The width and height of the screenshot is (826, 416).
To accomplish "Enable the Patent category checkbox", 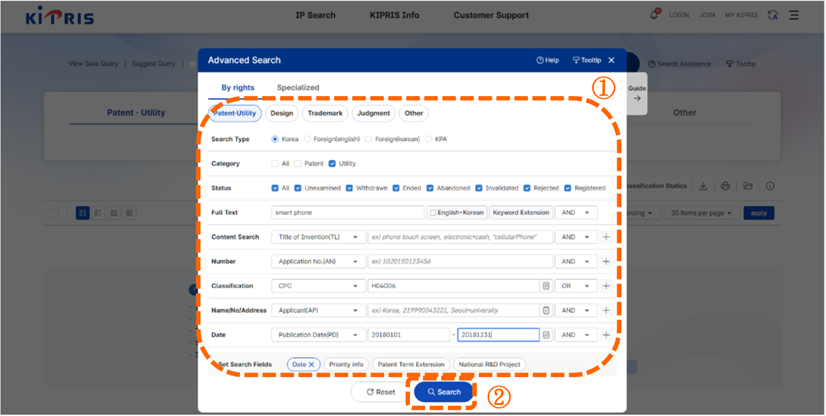I will point(299,163).
